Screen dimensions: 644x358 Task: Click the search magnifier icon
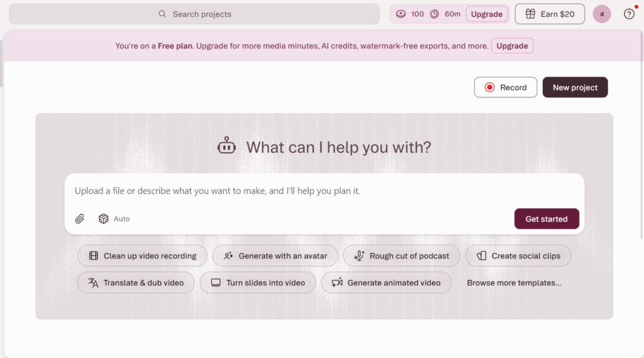coord(162,14)
